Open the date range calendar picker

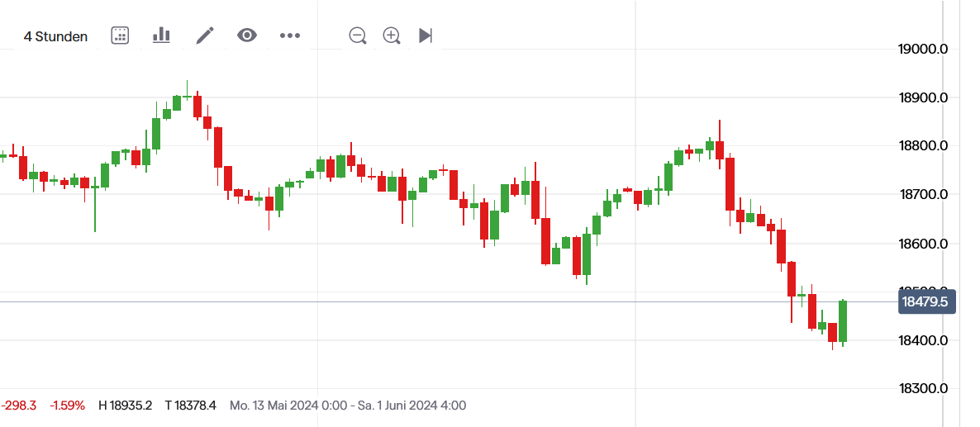coord(120,36)
